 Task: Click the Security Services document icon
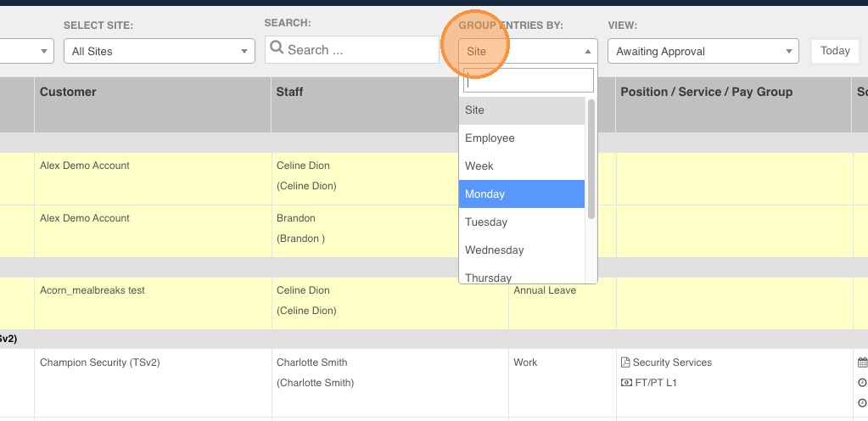625,362
